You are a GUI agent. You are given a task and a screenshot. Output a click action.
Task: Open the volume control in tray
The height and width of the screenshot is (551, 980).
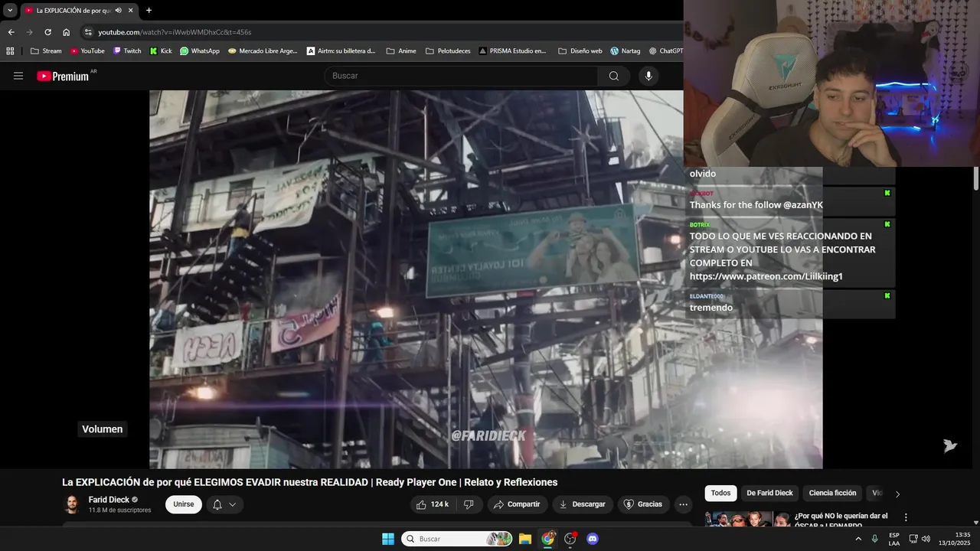[926, 539]
